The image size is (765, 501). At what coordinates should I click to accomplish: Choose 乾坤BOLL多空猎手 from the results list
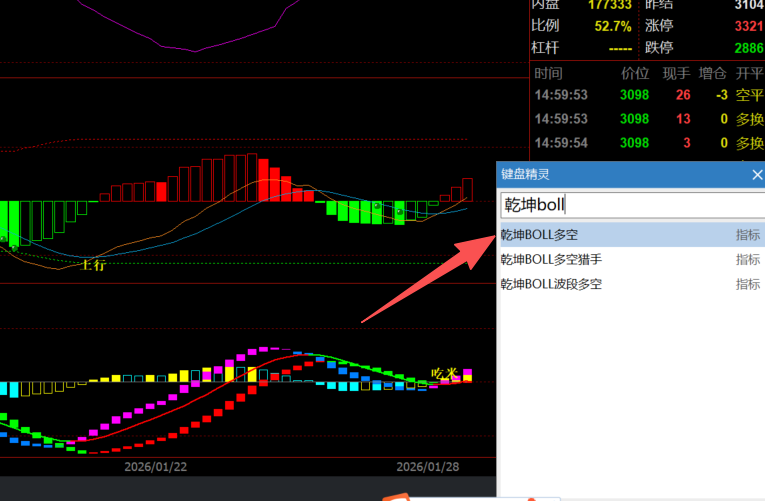(552, 260)
